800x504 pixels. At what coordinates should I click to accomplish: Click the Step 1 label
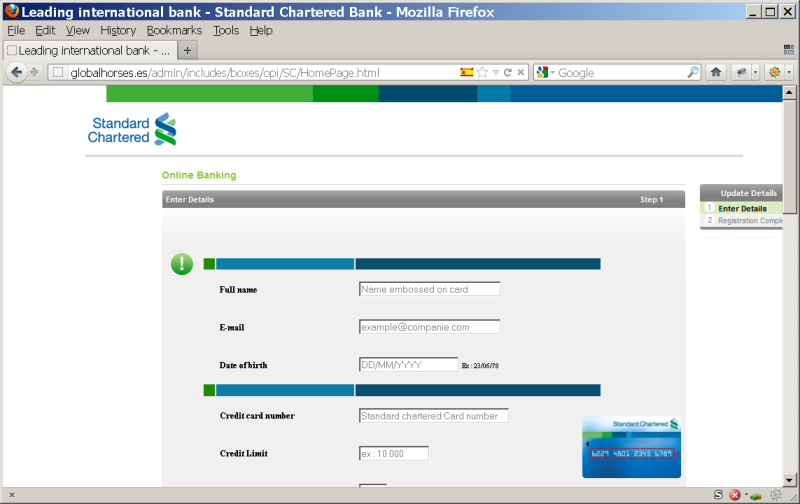point(652,199)
